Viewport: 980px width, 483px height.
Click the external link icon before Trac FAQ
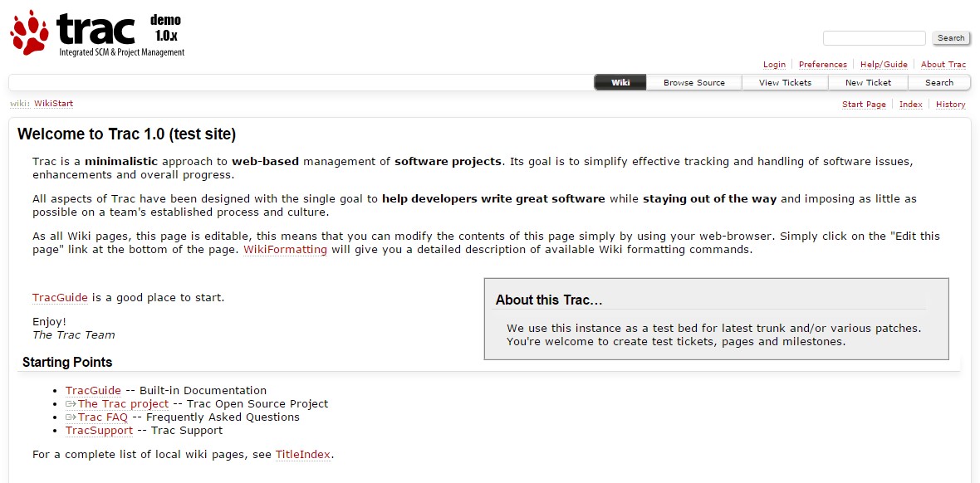coord(71,417)
